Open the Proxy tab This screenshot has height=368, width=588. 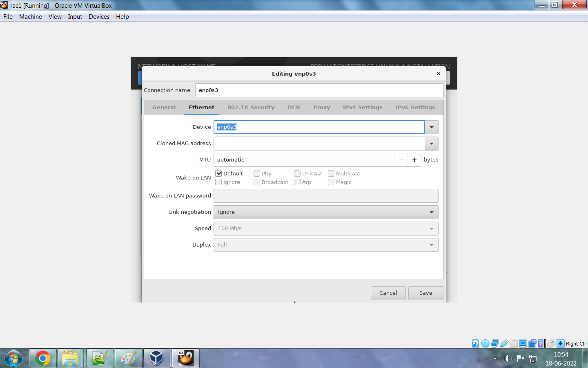click(321, 107)
